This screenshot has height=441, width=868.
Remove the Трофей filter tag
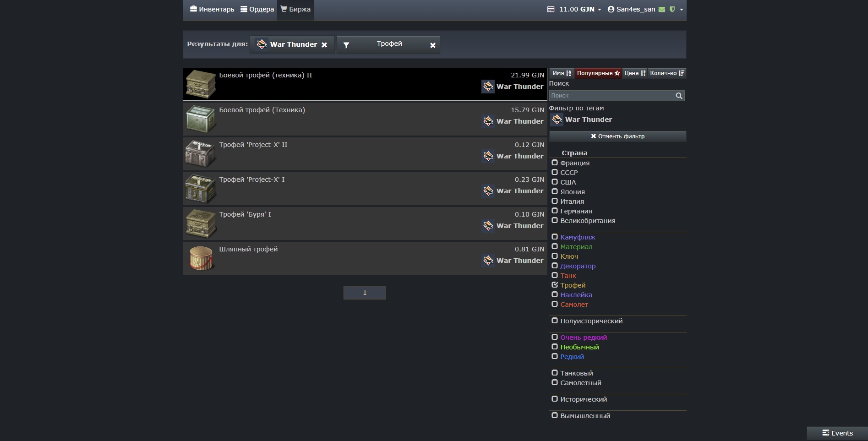point(432,45)
